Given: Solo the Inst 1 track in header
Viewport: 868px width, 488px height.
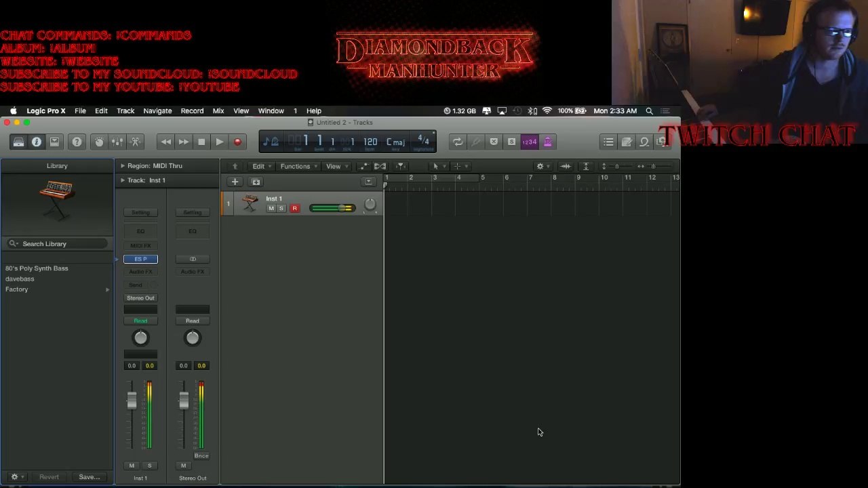Looking at the screenshot, I should [x=281, y=208].
